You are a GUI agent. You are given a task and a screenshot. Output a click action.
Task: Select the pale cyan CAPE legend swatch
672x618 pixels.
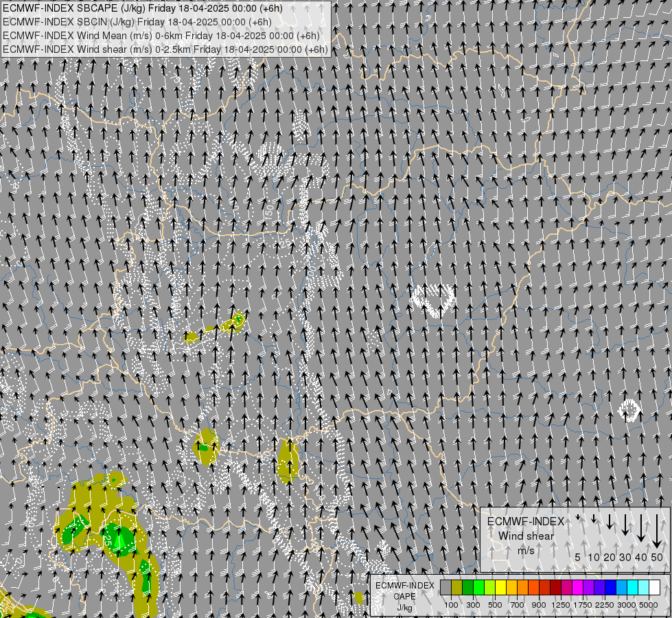point(644,588)
